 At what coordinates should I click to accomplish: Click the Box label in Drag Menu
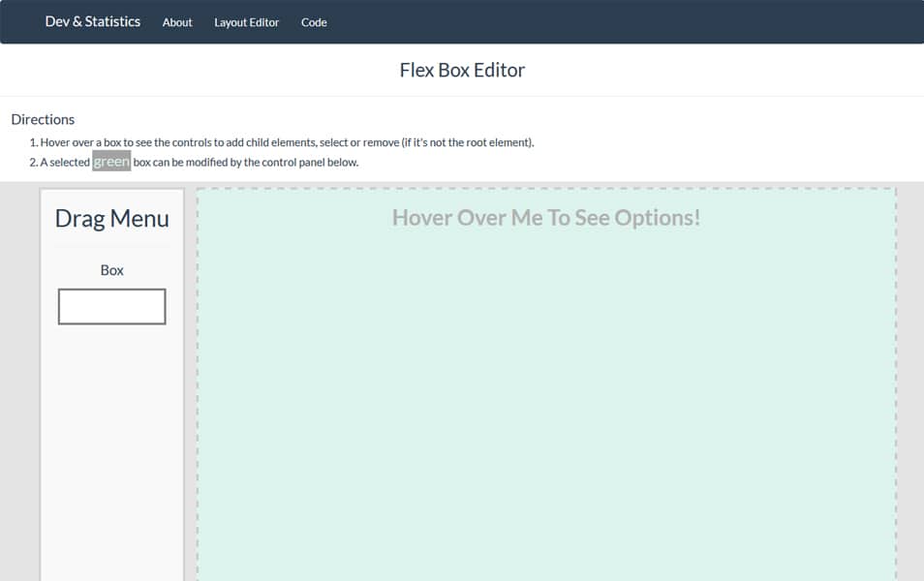coord(111,270)
